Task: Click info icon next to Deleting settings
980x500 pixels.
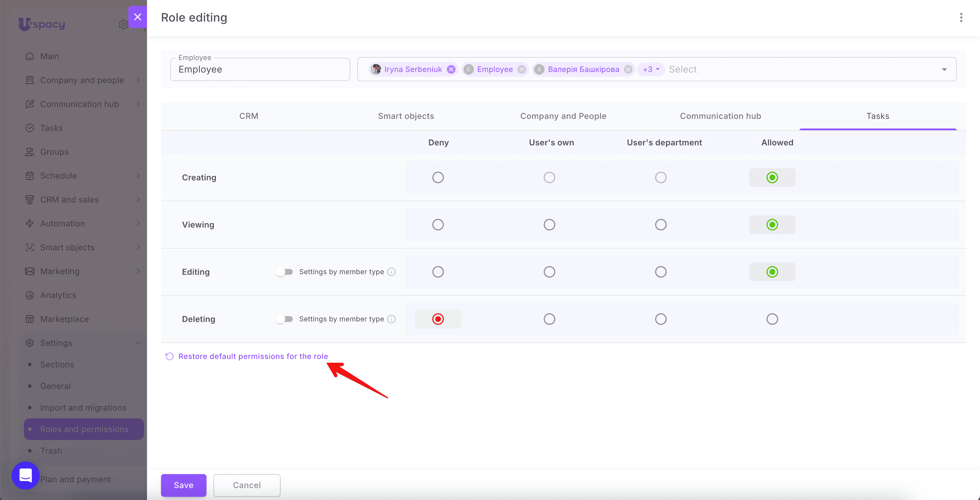Action: (391, 319)
